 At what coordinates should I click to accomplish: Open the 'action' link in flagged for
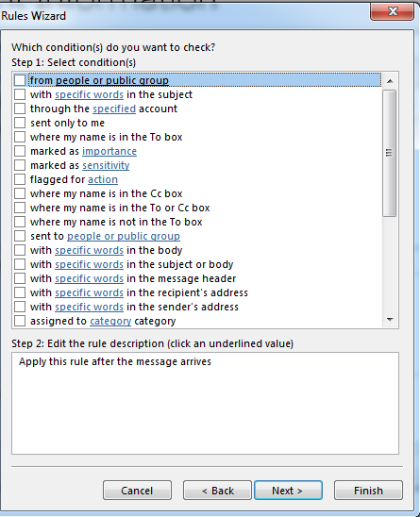click(103, 179)
